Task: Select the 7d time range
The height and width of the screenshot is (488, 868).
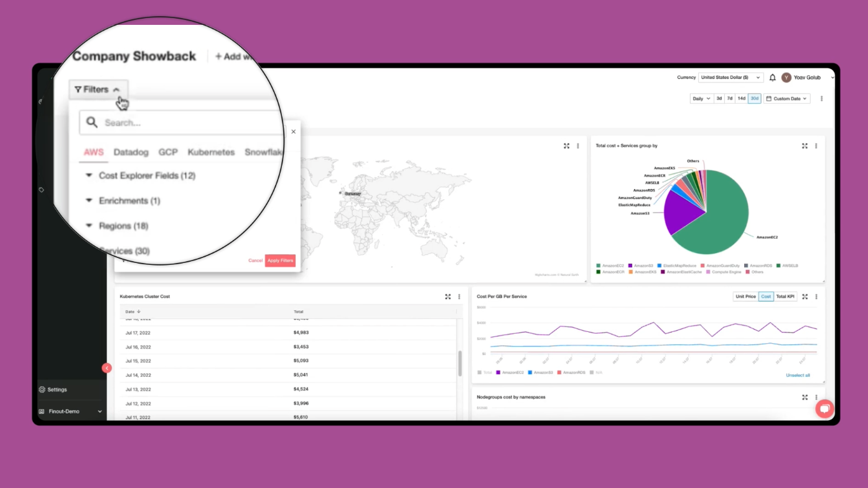Action: 730,99
